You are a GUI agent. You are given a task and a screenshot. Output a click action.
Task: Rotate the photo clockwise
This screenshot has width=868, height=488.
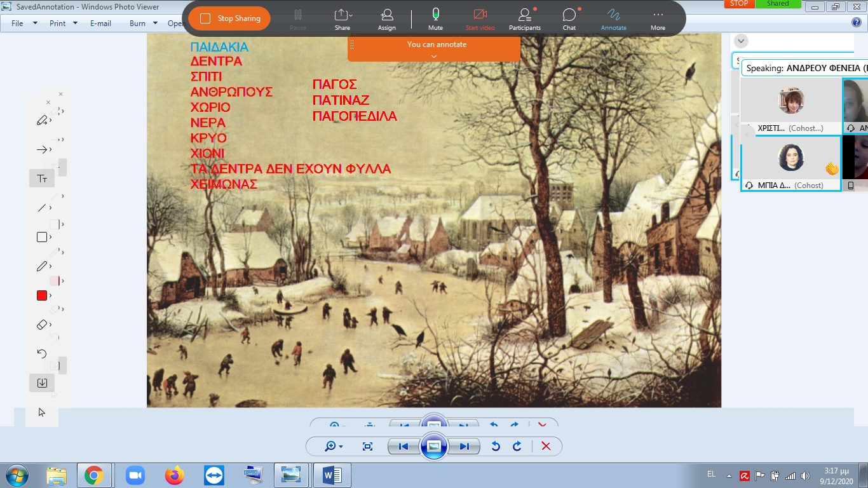[x=517, y=446]
